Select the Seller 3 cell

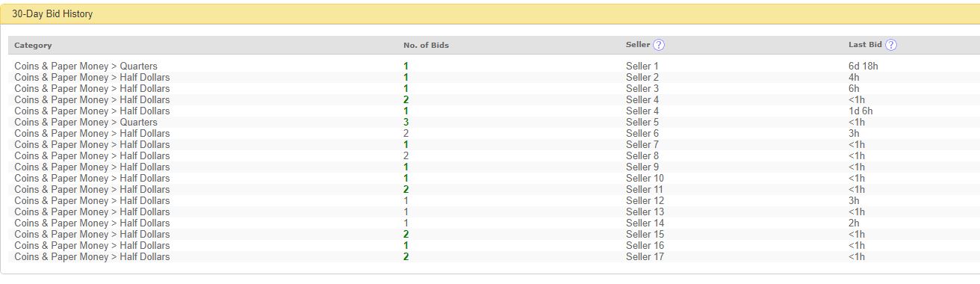point(642,89)
